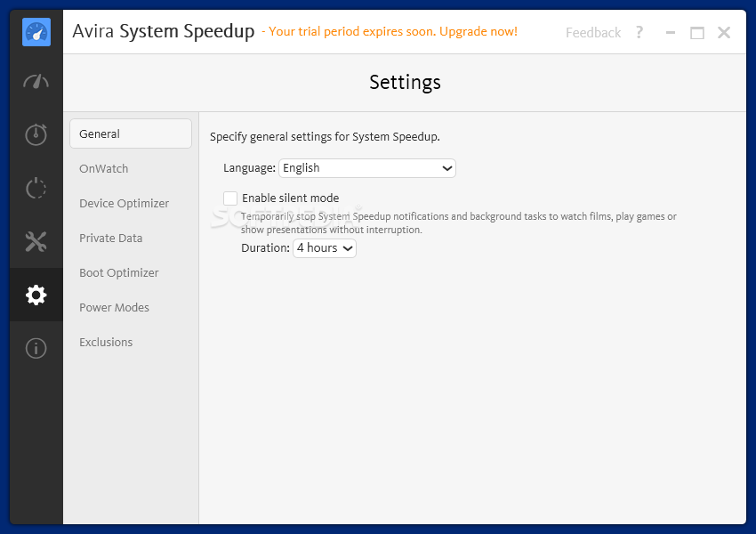Go to Device Optimizer settings
Screen dimensions: 756x534
pyautogui.click(x=124, y=203)
